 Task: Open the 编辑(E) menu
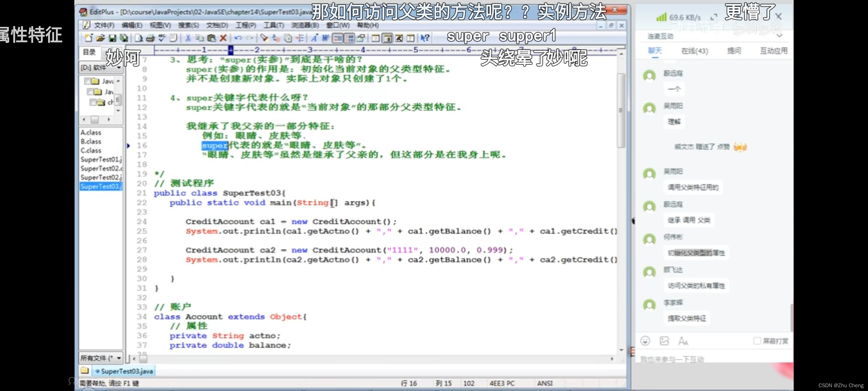click(x=132, y=25)
